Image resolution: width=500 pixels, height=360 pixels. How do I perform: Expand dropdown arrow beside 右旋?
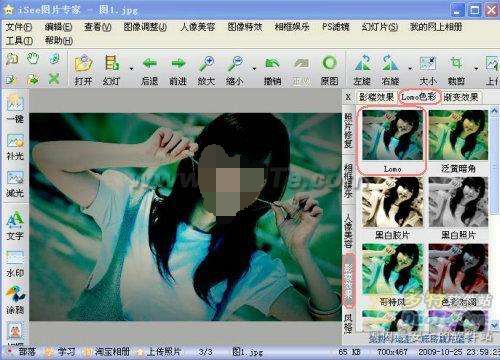[410, 69]
